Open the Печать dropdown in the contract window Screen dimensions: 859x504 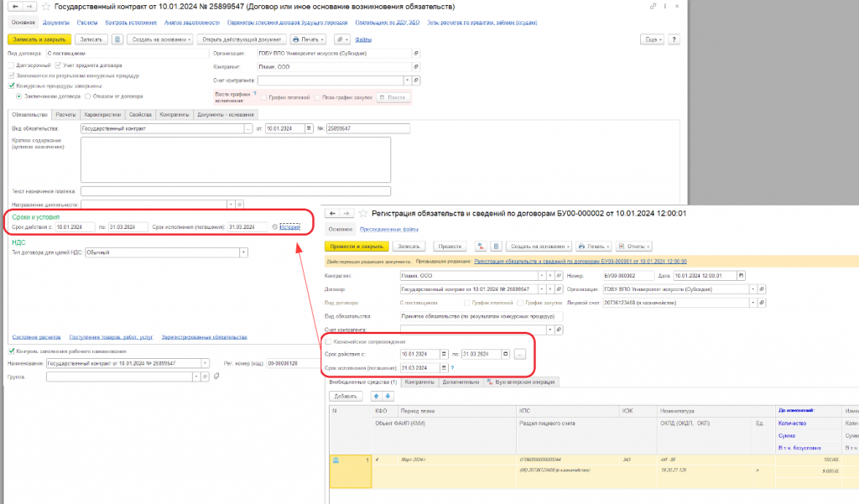point(309,39)
